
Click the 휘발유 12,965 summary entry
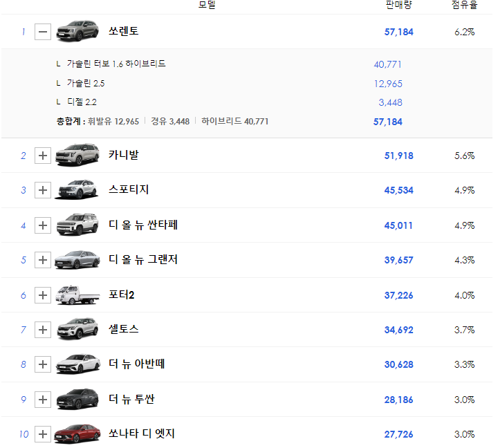point(113,121)
